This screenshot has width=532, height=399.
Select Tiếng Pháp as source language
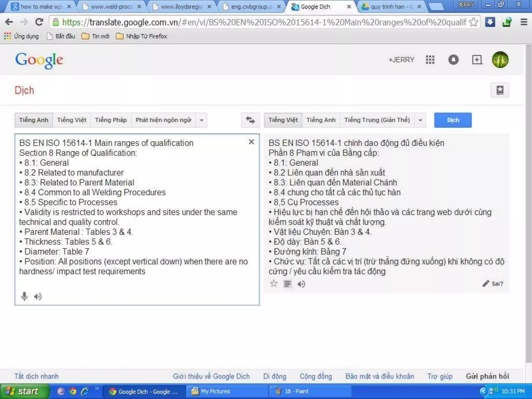click(x=111, y=120)
